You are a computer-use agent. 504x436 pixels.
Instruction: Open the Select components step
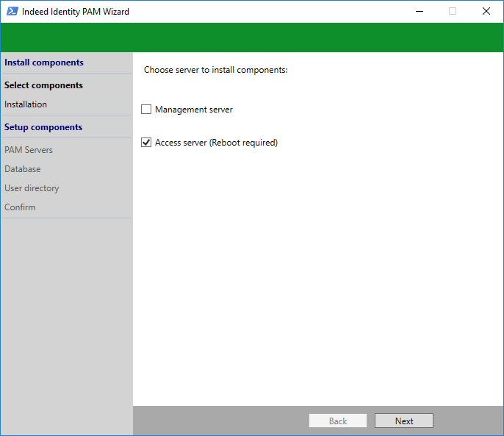(44, 85)
